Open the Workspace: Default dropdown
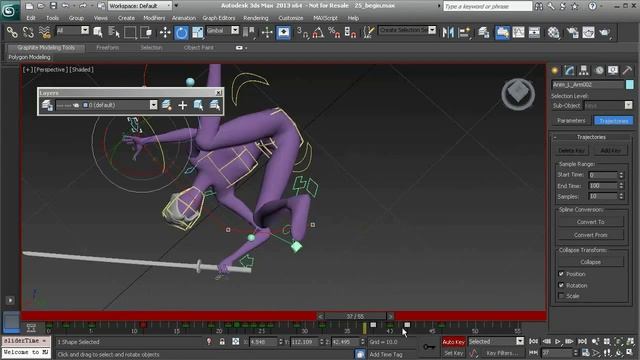Viewport: 640px width, 360px height. pyautogui.click(x=140, y=6)
